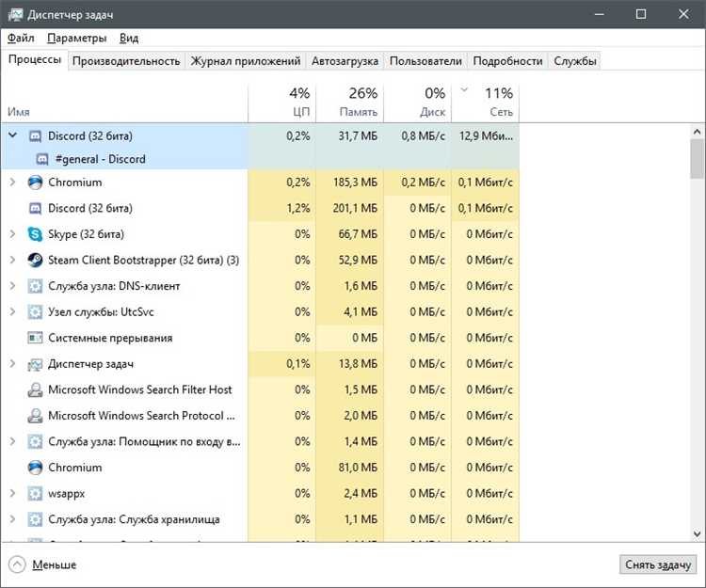Viewport: 706px width, 588px height.
Task: Open the Параметры menu
Action: [77, 38]
